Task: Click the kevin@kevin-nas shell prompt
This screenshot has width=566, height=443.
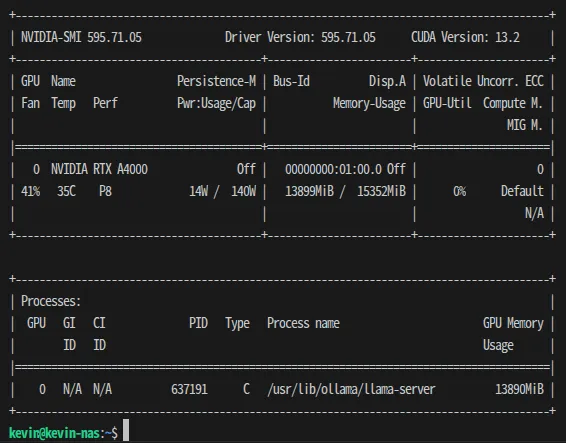Action: click(54, 433)
